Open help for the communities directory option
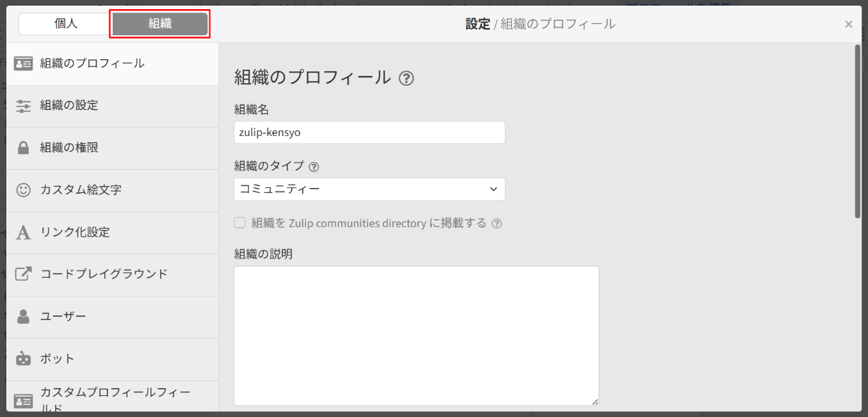 pyautogui.click(x=497, y=223)
